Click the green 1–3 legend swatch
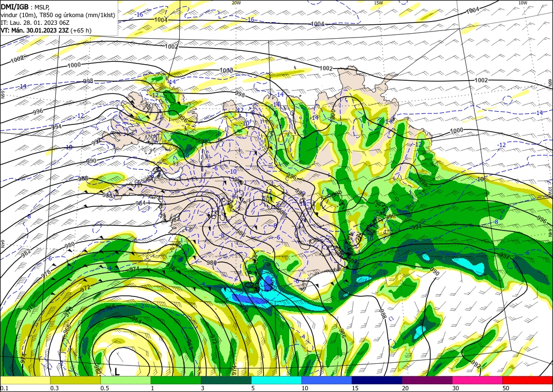 tap(176, 380)
